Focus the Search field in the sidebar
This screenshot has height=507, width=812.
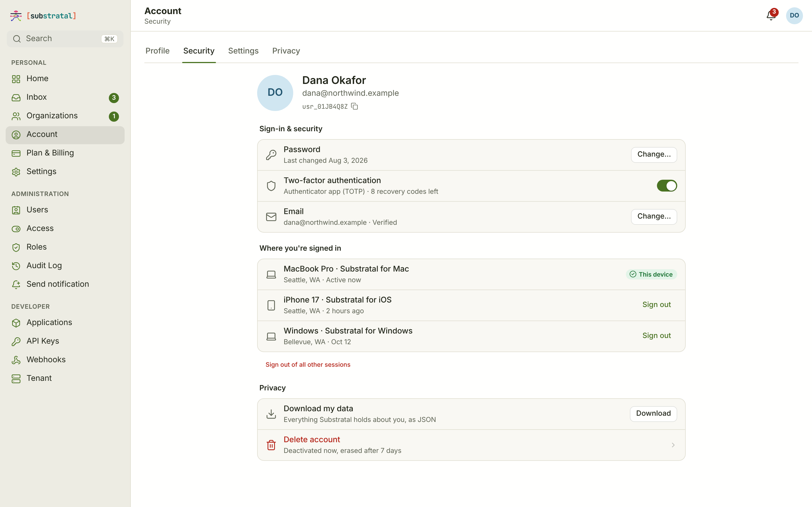tap(65, 39)
